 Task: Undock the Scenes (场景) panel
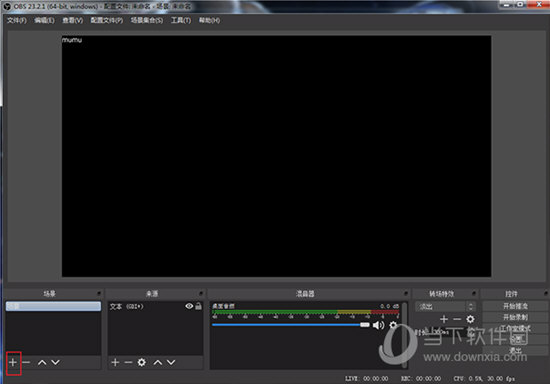click(x=99, y=294)
